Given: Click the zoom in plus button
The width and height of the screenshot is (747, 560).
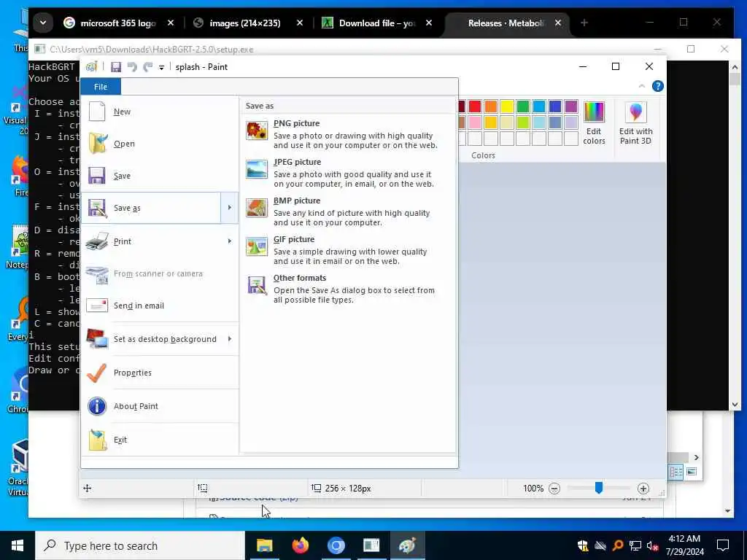Looking at the screenshot, I should tap(643, 489).
